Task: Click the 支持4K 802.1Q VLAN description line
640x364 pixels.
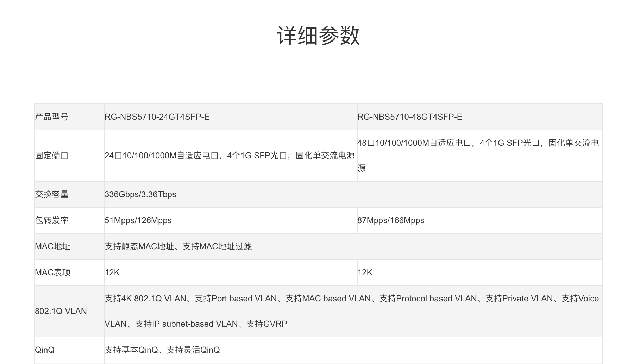Action: tap(352, 299)
